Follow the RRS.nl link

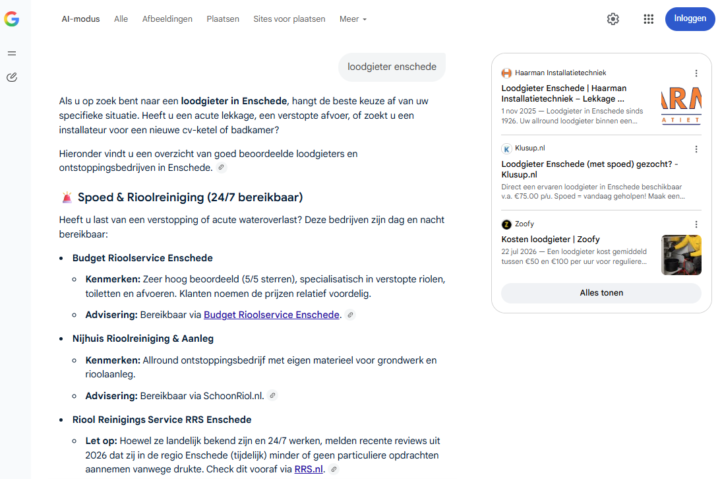pos(308,469)
